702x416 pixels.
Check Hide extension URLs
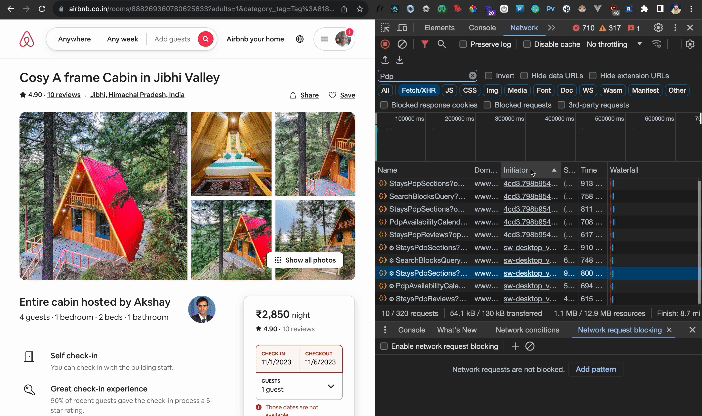(x=593, y=76)
